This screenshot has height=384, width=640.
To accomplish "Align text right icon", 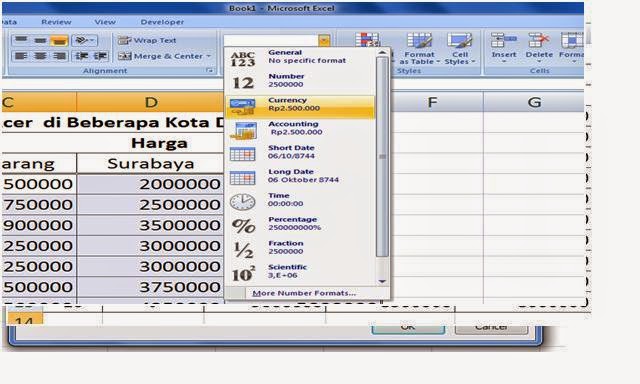I will (59, 56).
